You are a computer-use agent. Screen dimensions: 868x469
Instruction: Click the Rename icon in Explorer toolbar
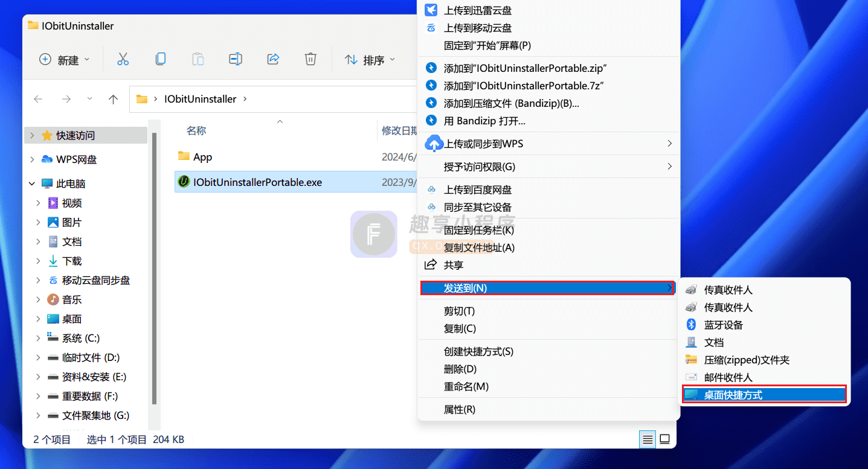(x=236, y=59)
